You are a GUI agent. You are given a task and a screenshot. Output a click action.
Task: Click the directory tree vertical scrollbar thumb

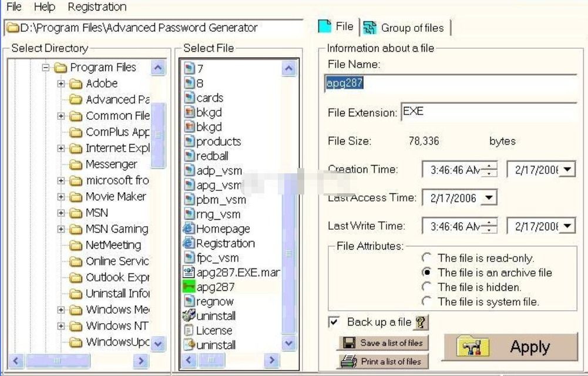158,135
